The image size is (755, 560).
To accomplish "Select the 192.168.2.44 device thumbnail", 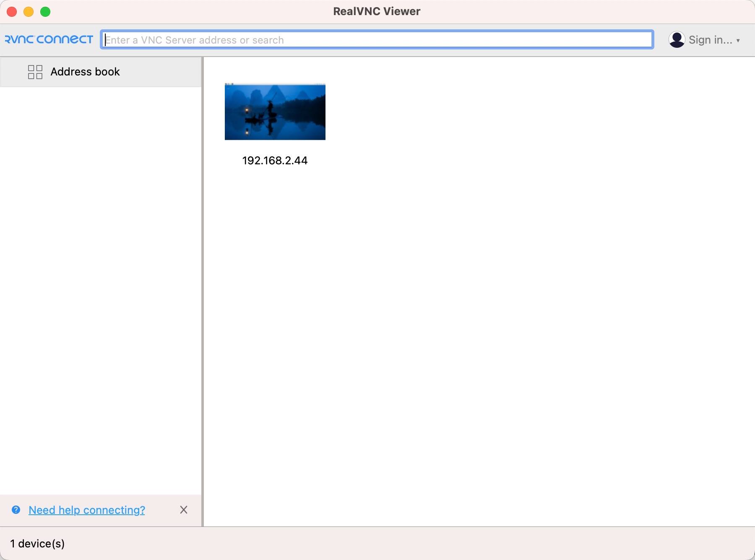I will coord(275,111).
